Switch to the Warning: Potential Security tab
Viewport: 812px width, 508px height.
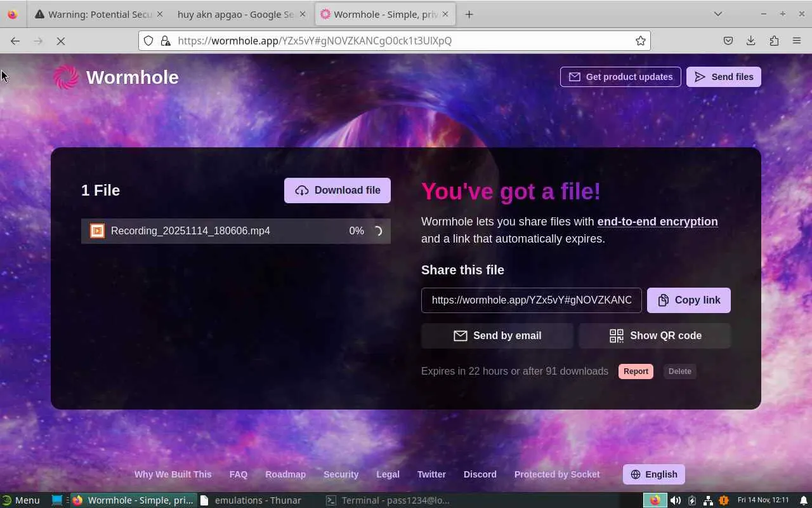[98, 14]
